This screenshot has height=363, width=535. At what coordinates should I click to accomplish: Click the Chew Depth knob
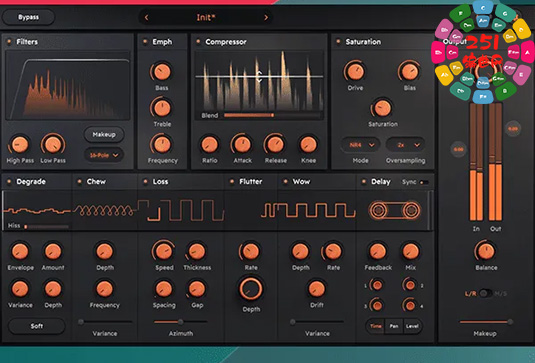point(104,252)
